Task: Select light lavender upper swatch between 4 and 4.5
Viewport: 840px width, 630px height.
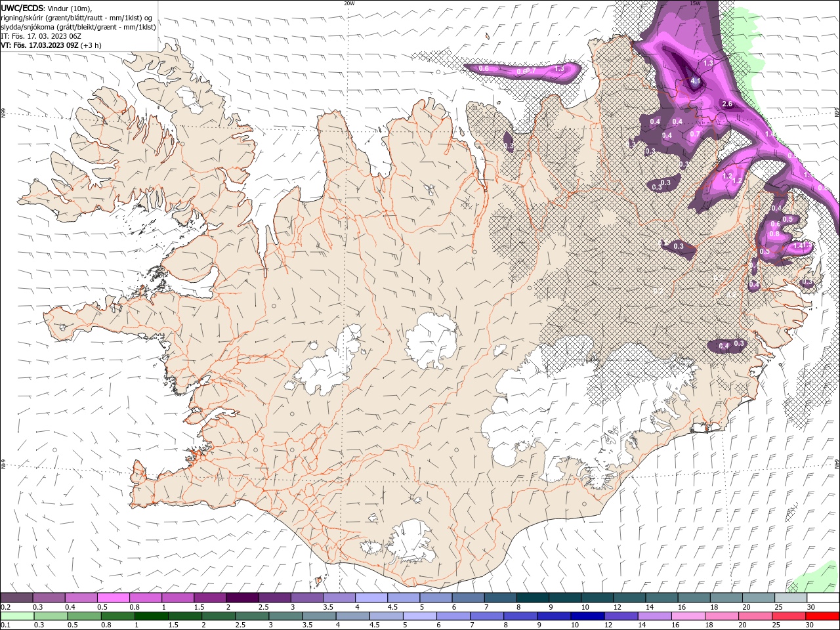Action: coord(371,598)
